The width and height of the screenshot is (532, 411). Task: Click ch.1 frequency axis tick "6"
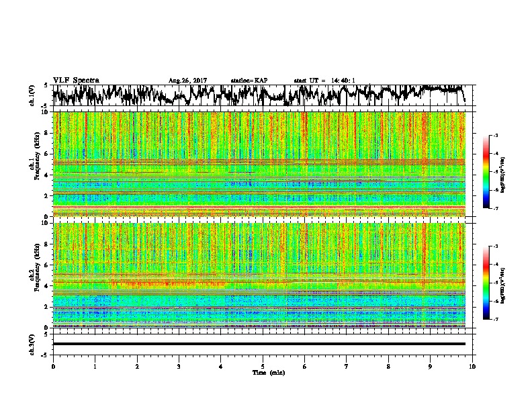(x=47, y=154)
